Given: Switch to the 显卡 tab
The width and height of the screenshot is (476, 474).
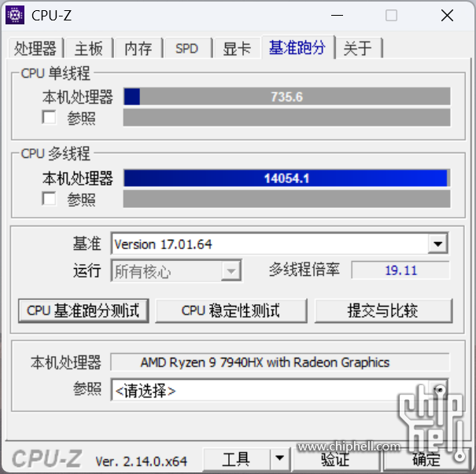Looking at the screenshot, I should (x=237, y=48).
